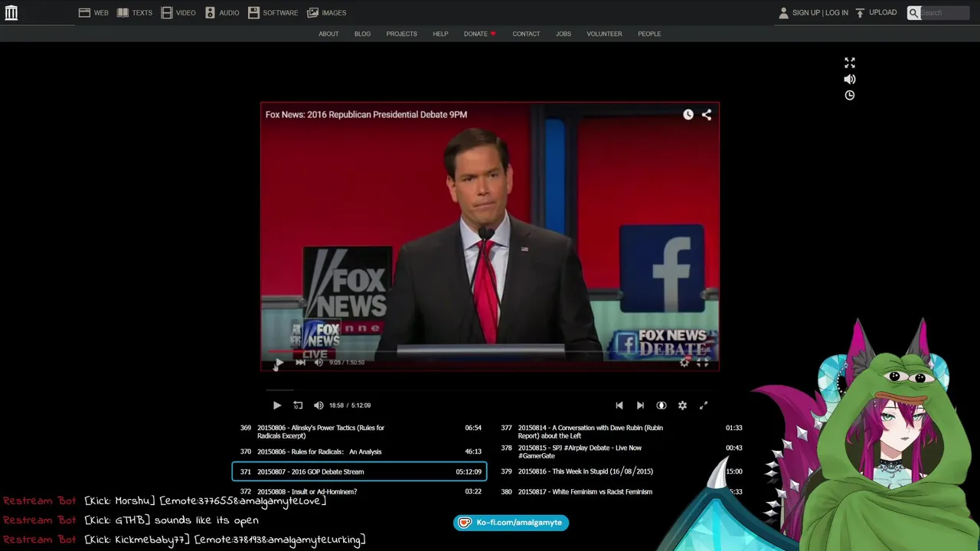
Task: Open the Audio section icon
Action: pyautogui.click(x=210, y=13)
